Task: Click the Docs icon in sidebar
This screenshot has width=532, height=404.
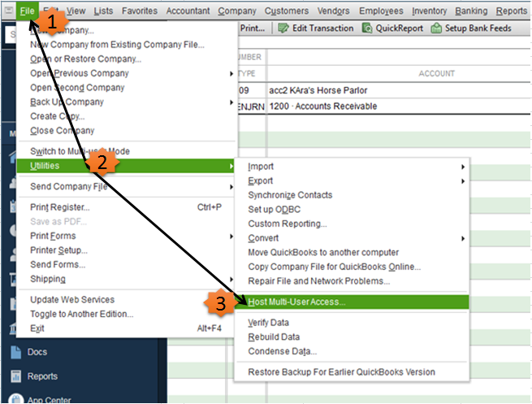Action: 15,352
